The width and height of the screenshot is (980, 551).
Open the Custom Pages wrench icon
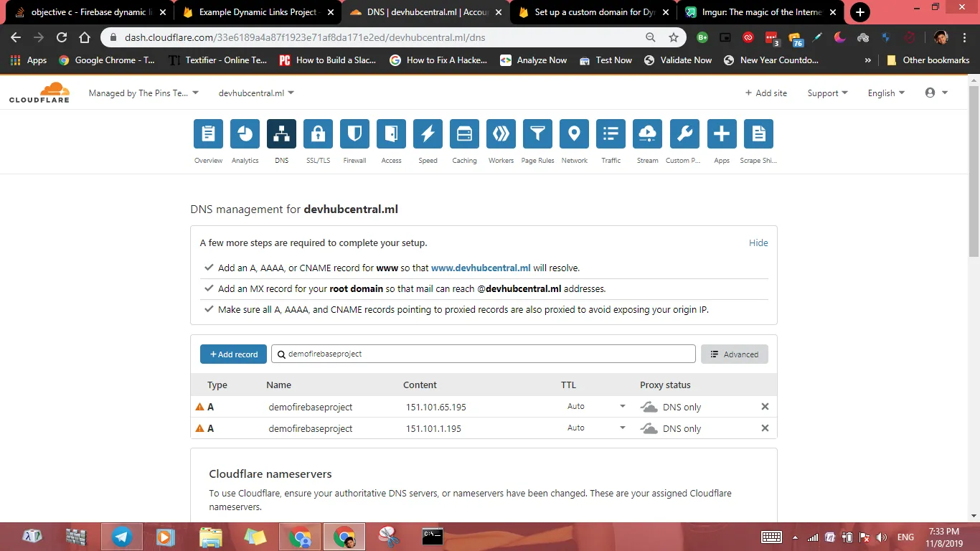684,134
